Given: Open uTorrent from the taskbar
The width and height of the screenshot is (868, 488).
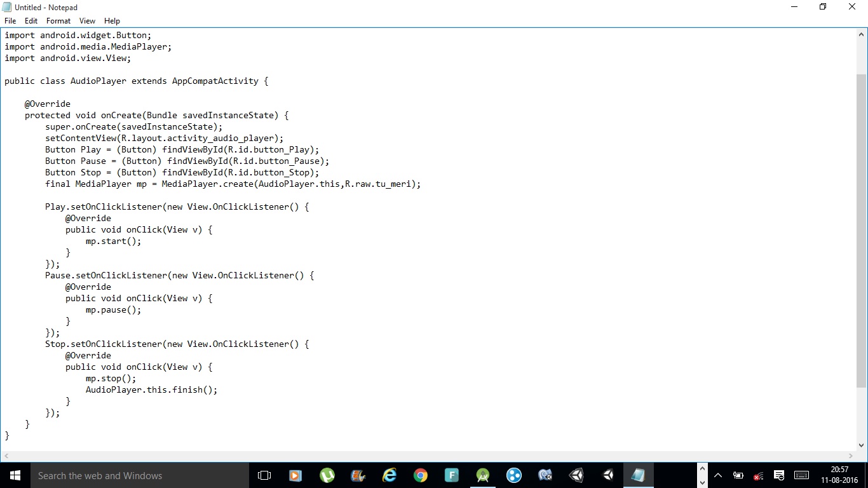Looking at the screenshot, I should [327, 475].
